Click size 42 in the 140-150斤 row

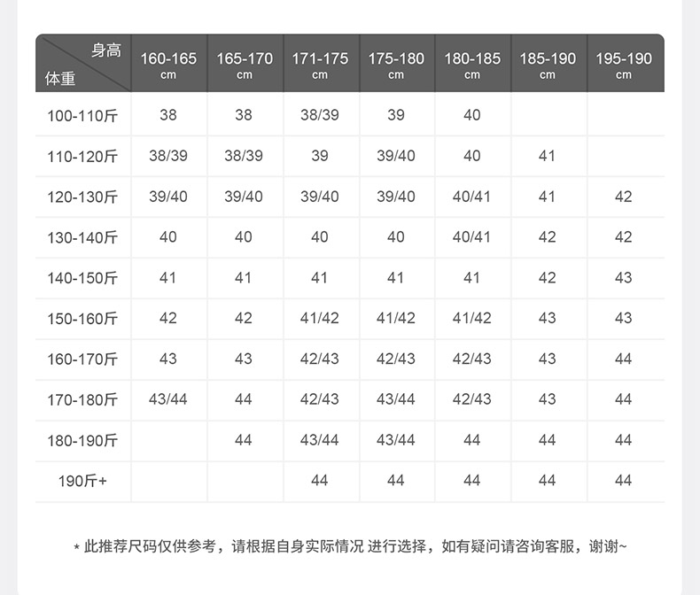[548, 277]
